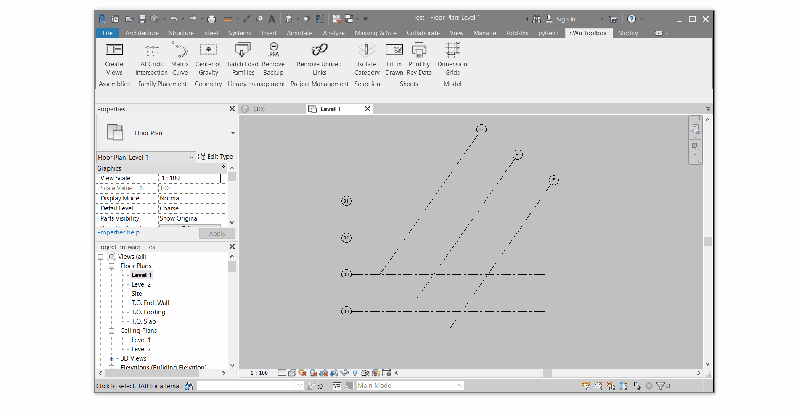Screen dimensions: 800x414
Task: Open the Main Model design options dropdown
Action: pos(410,386)
